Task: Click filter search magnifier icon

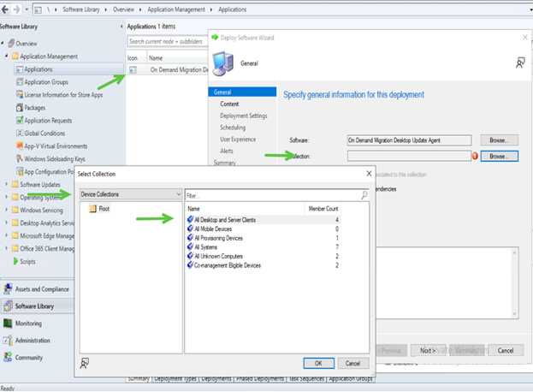Action: (364, 195)
